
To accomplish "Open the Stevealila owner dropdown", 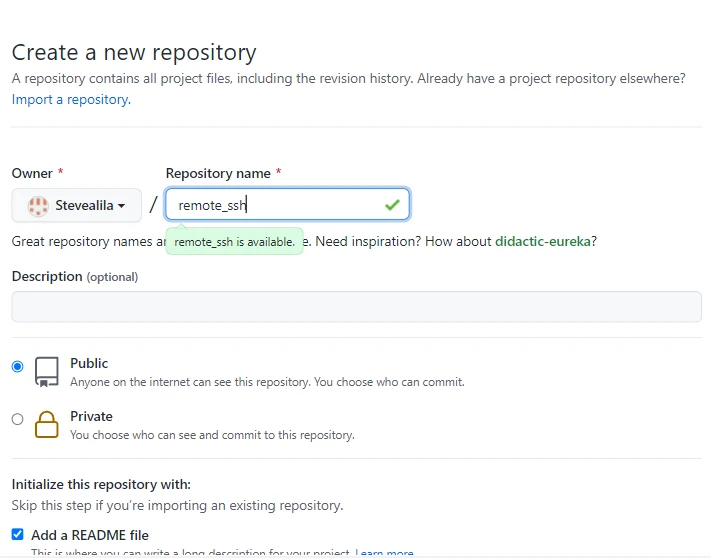I will click(x=77, y=206).
